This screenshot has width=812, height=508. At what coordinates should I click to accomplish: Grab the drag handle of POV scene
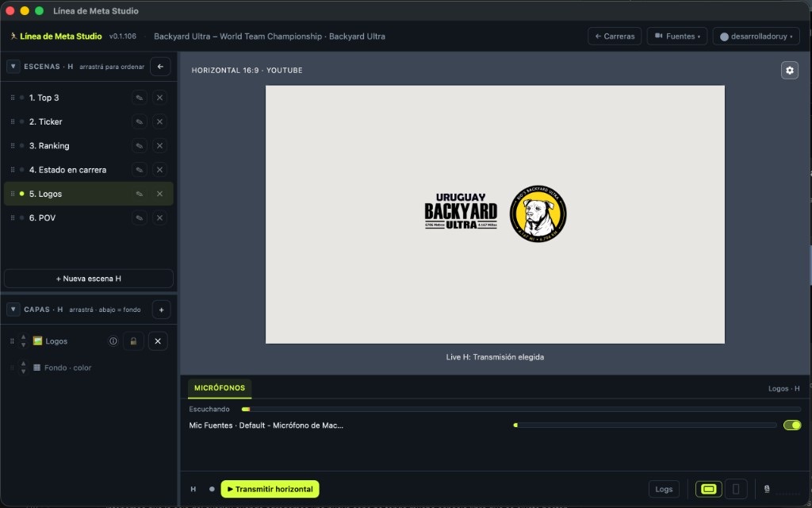[13, 217]
